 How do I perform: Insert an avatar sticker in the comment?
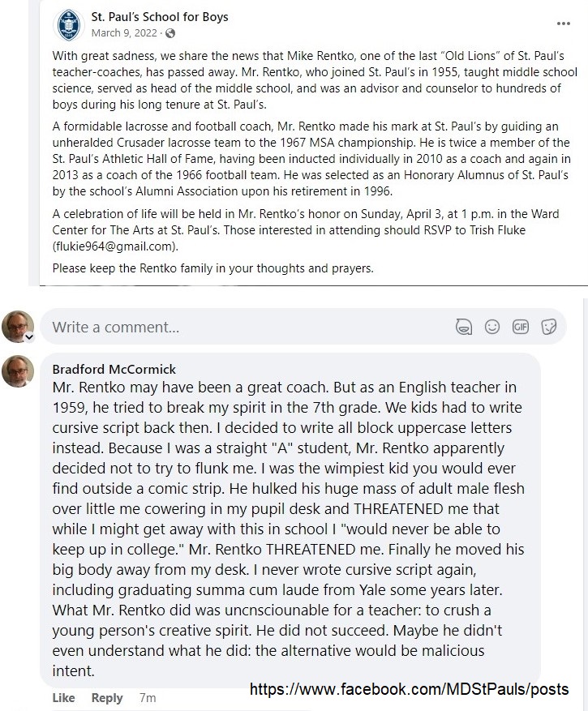pos(464,327)
